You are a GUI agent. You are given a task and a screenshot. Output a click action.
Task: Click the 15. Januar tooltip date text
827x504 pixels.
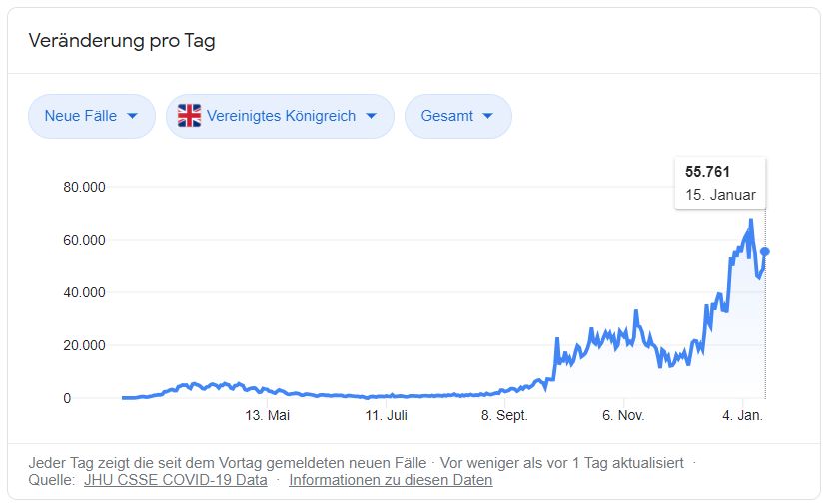[721, 195]
